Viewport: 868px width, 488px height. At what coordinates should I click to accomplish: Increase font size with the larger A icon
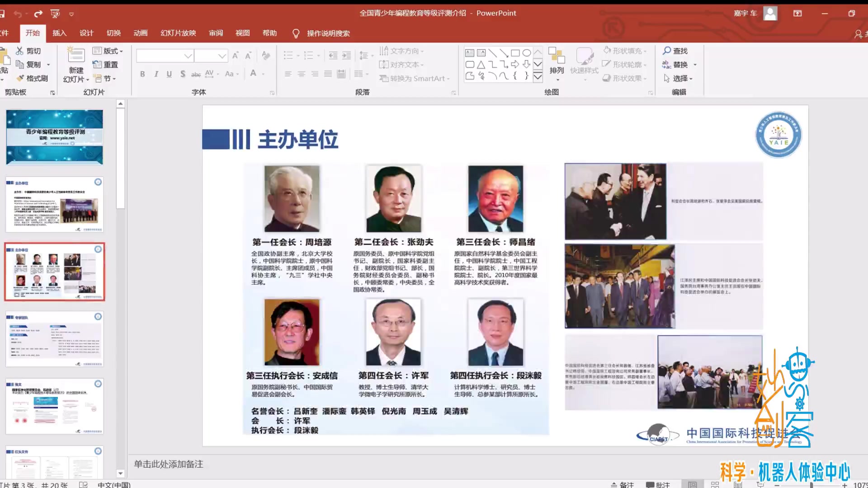click(235, 56)
